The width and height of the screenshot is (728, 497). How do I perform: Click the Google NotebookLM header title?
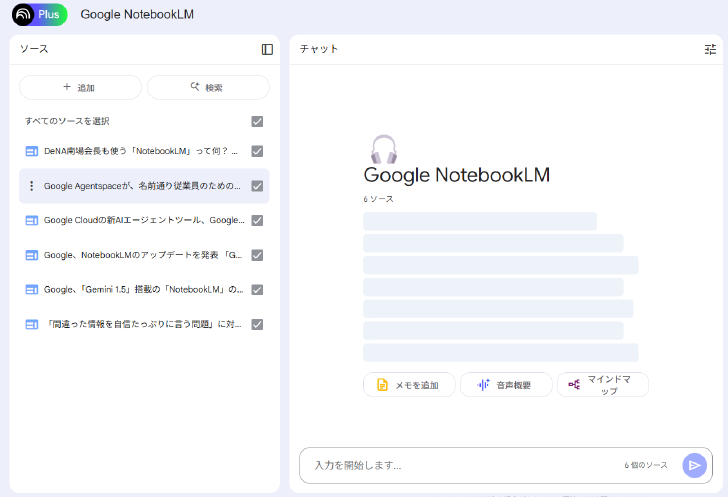point(137,14)
